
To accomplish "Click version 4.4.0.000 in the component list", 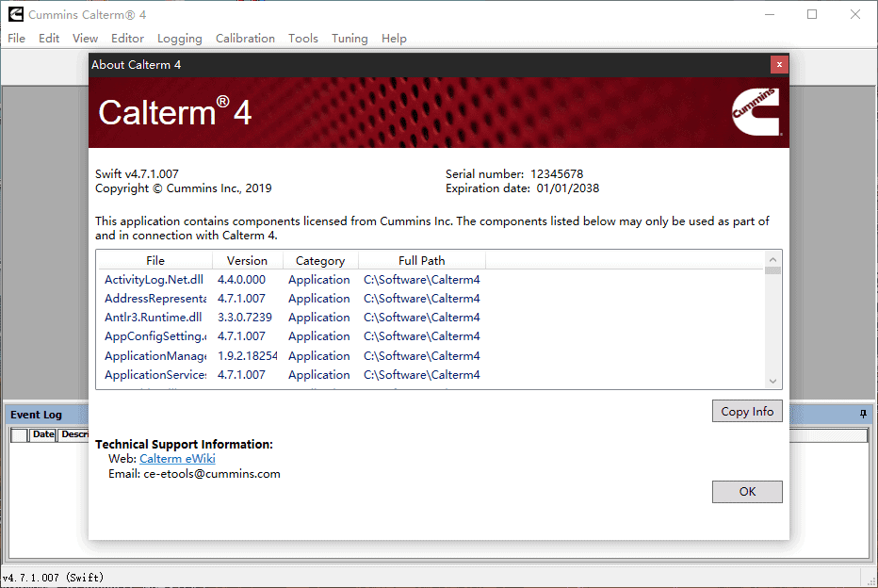I will [x=241, y=280].
